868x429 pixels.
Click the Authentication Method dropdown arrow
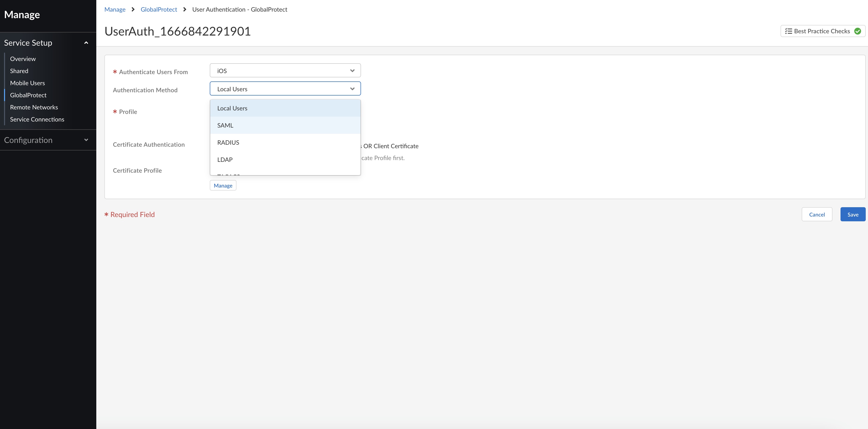click(x=352, y=89)
